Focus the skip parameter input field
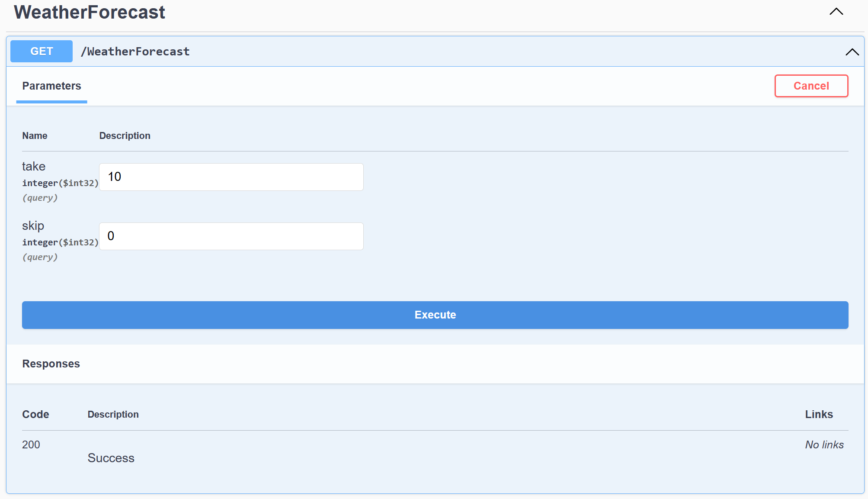The height and width of the screenshot is (499, 868). point(231,236)
